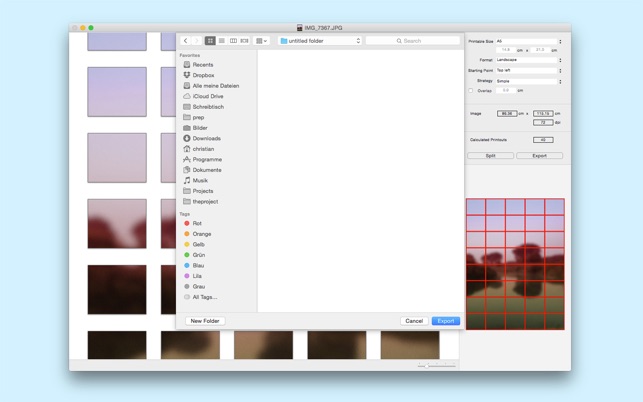Switch to cover flow view
This screenshot has height=402, width=643.
244,41
